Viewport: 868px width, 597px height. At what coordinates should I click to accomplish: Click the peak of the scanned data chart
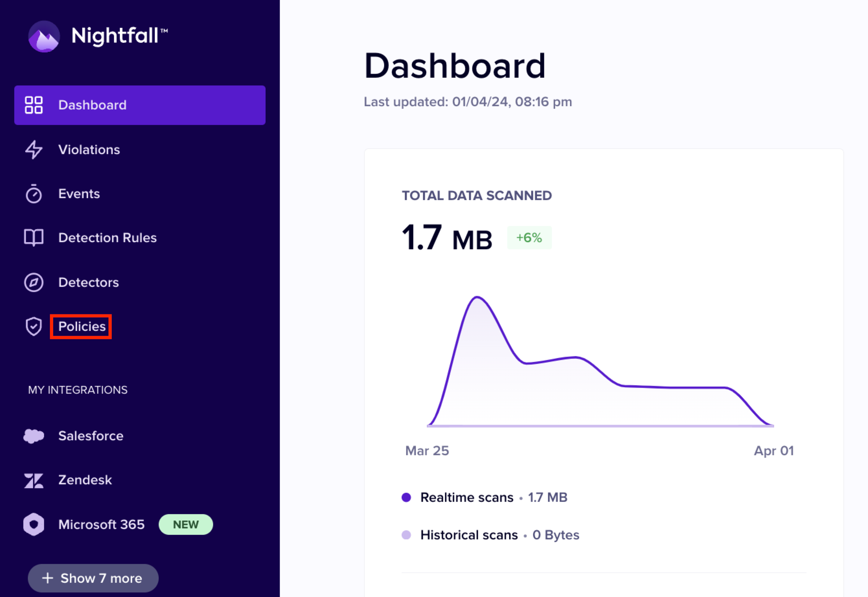[477, 297]
